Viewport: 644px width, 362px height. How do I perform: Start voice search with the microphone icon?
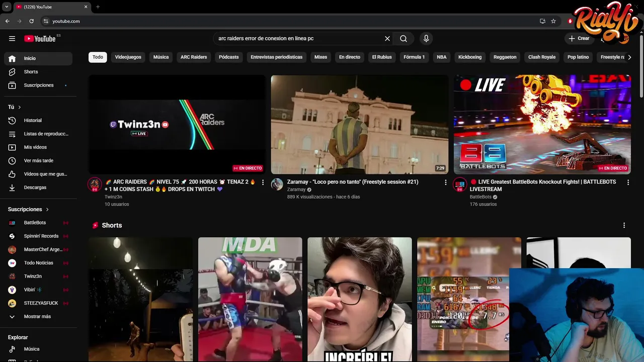point(426,39)
